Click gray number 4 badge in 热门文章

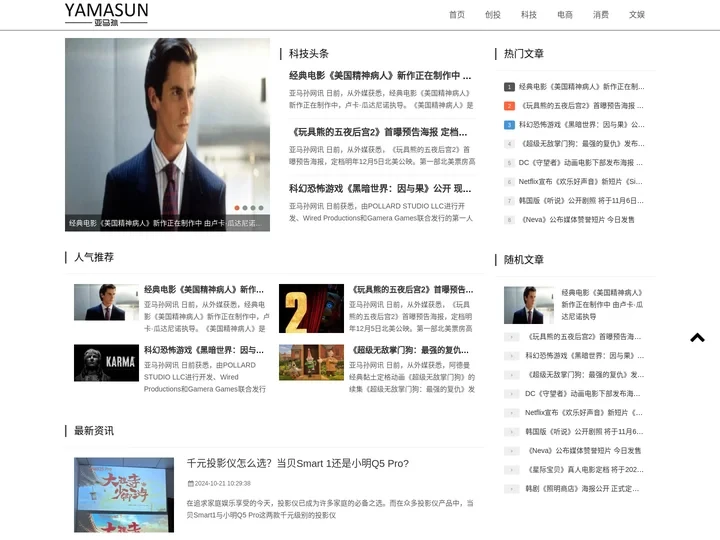509,144
